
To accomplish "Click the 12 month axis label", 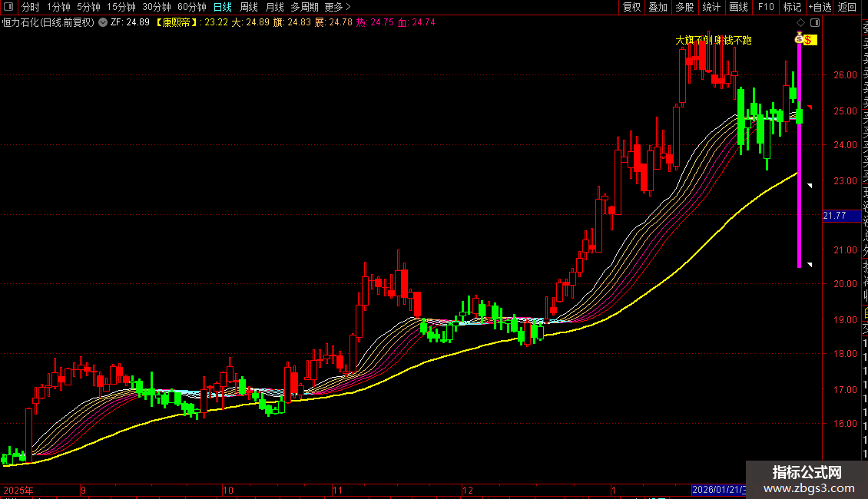I will pyautogui.click(x=468, y=490).
